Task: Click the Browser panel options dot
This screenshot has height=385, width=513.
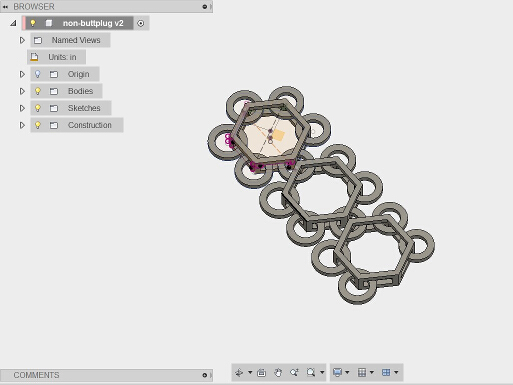Action: [x=205, y=7]
